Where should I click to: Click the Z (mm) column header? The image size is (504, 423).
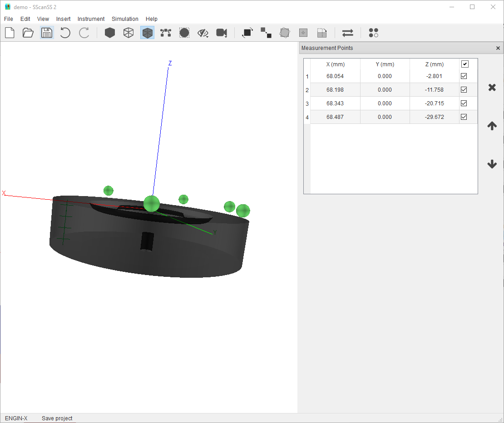(434, 64)
